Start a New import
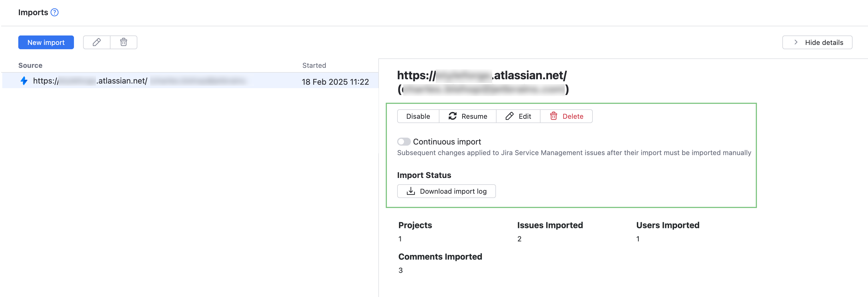868x297 pixels. pos(46,42)
